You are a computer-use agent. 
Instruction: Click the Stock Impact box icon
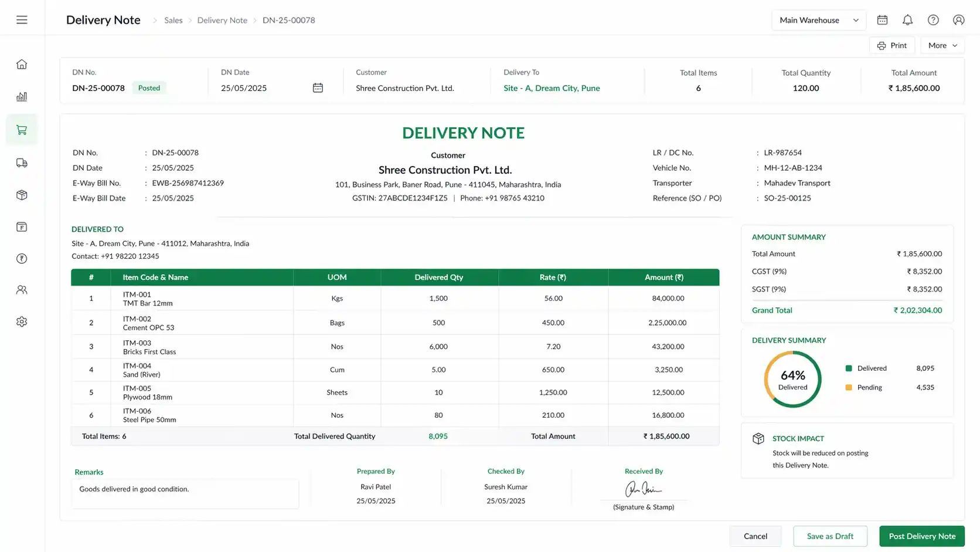(x=758, y=439)
